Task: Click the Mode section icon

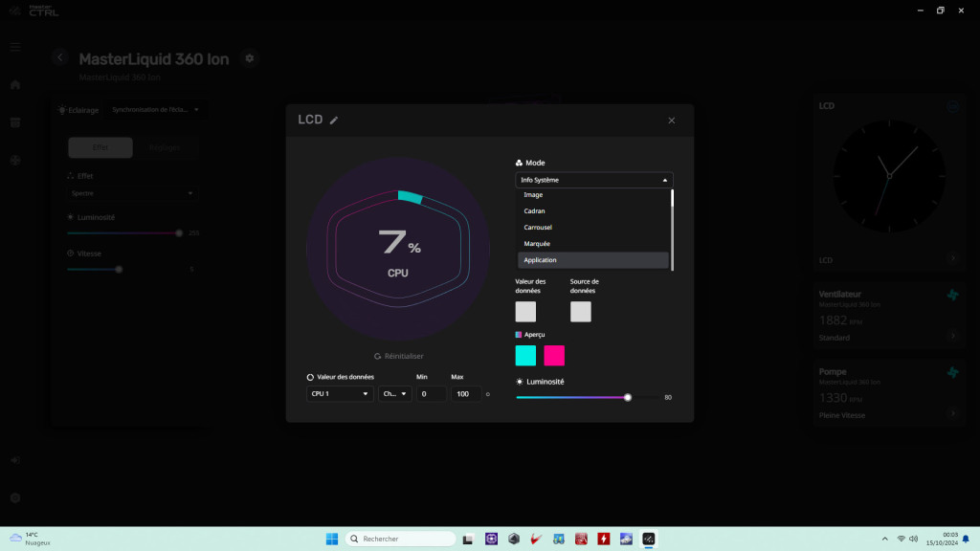Action: [x=519, y=163]
